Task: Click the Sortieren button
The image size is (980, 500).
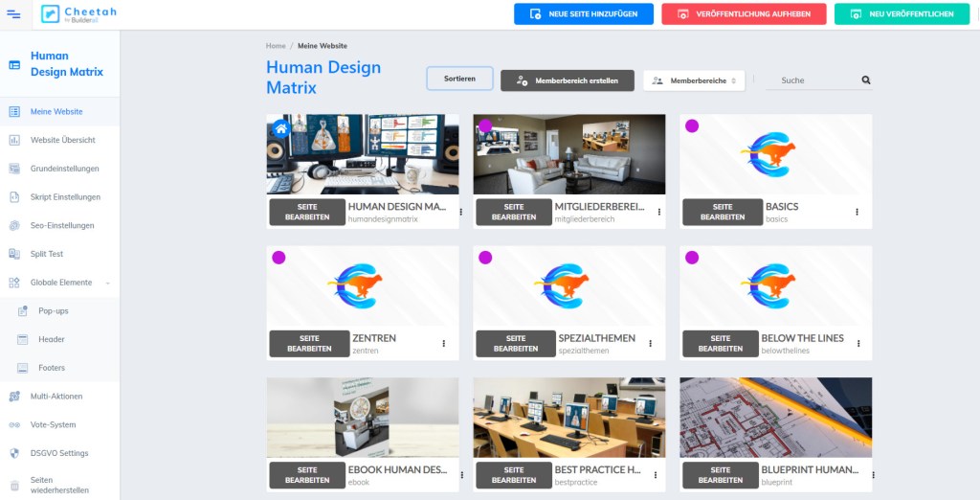Action: click(460, 79)
